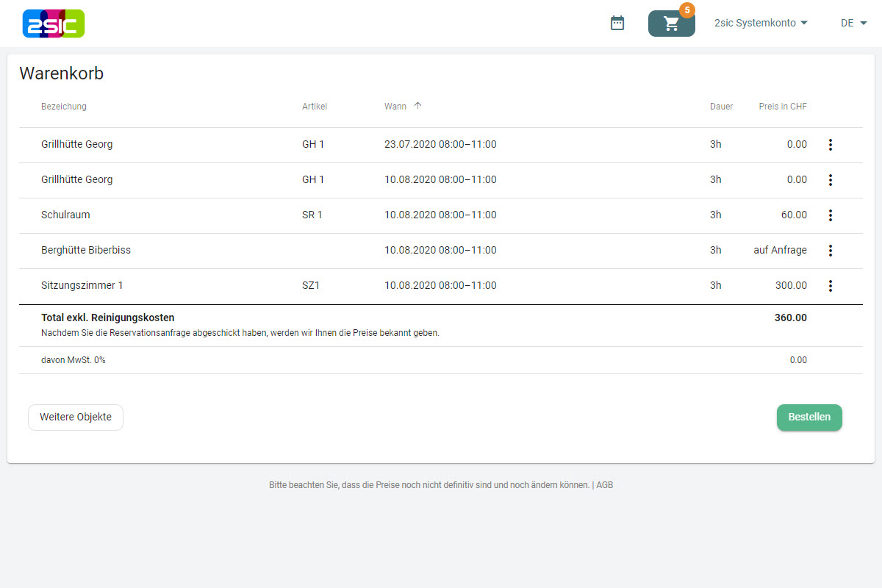
Task: Click the Wann sort arrow
Action: point(417,106)
